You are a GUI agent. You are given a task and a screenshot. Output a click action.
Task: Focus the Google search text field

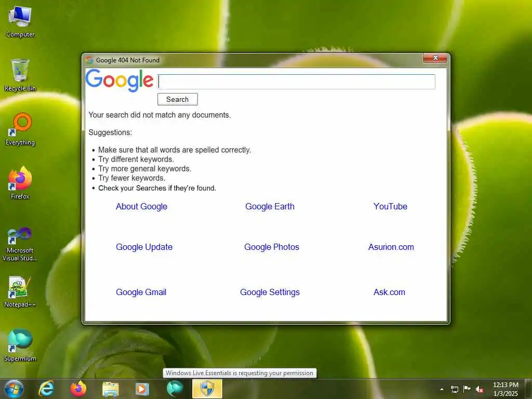coord(297,82)
